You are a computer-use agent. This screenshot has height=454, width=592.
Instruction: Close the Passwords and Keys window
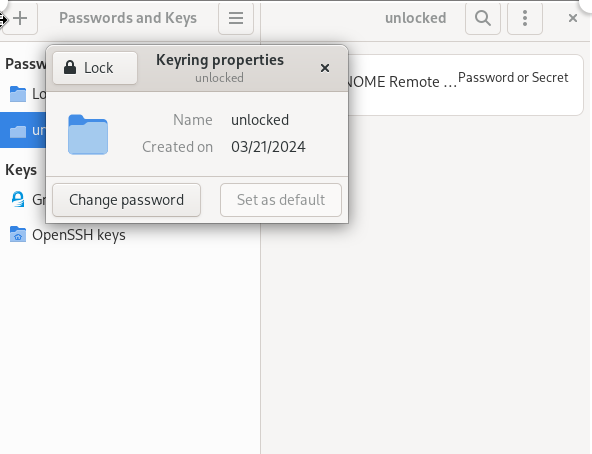click(573, 18)
